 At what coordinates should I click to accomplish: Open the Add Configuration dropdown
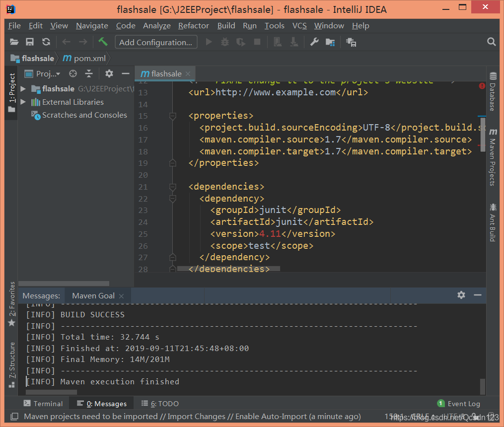pyautogui.click(x=156, y=42)
